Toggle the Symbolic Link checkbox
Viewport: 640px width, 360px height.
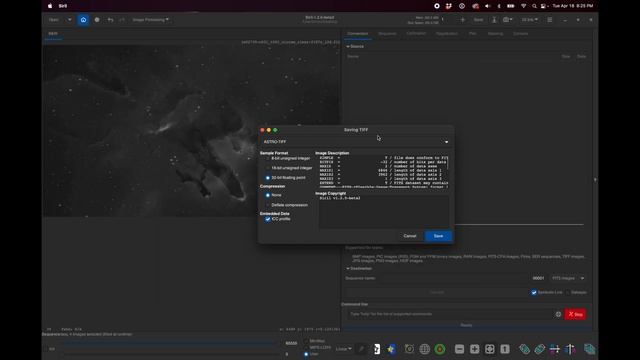[x=534, y=292]
